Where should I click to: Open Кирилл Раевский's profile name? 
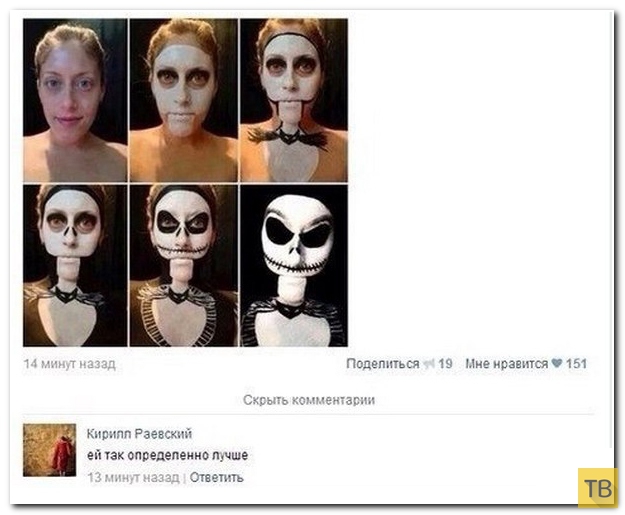pos(140,433)
